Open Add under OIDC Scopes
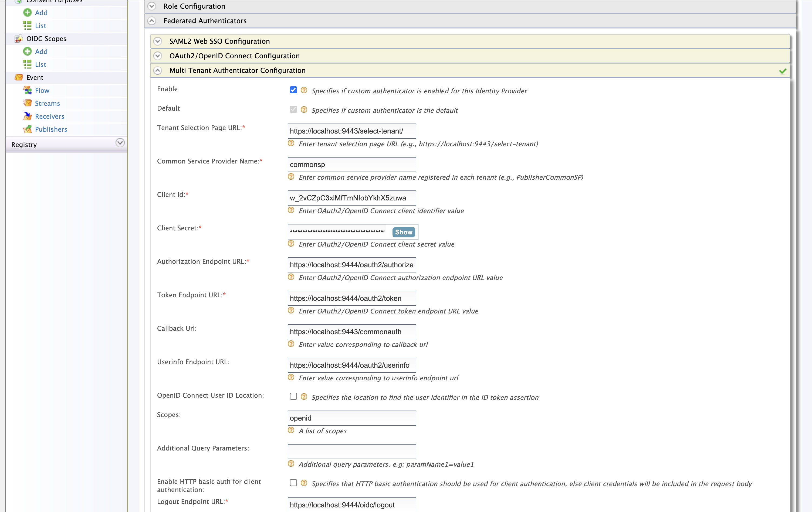The image size is (812, 512). (41, 51)
